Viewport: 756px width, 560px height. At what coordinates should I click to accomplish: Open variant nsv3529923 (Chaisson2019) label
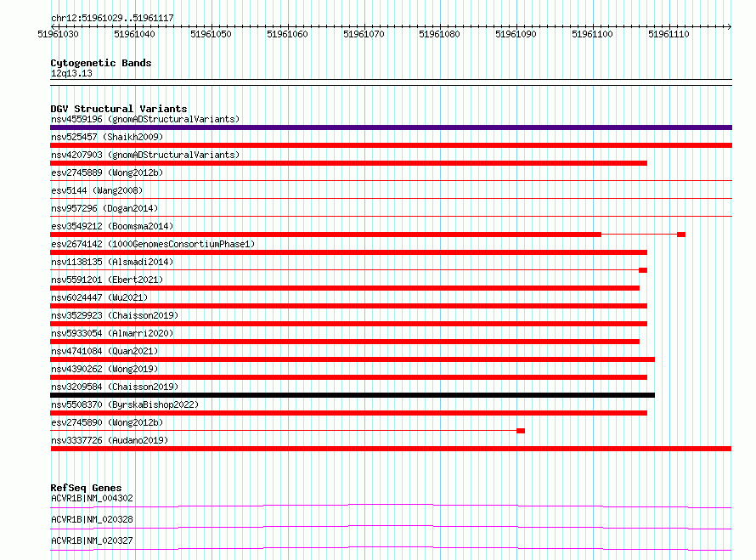click(115, 315)
